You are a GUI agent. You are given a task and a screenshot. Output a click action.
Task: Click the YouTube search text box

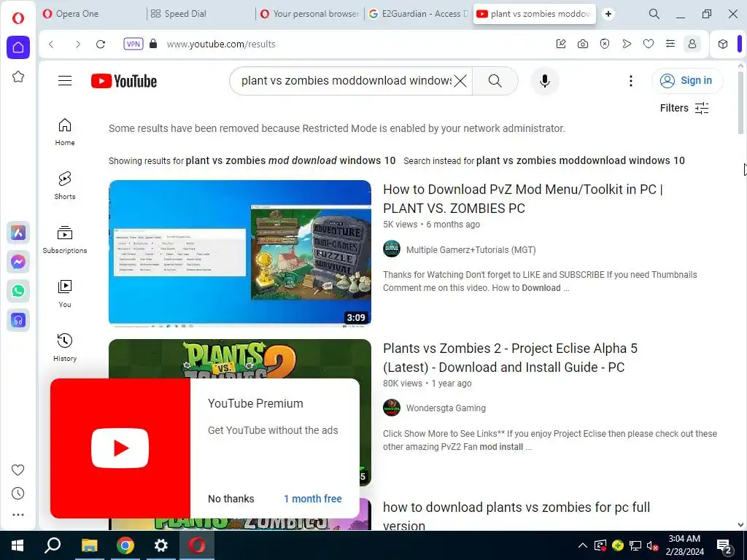[346, 80]
